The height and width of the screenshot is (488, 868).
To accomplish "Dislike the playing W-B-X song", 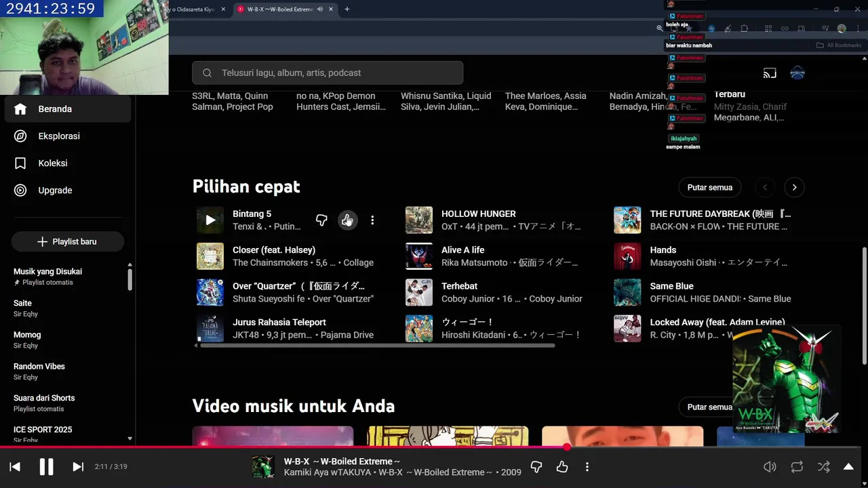I will point(536,466).
